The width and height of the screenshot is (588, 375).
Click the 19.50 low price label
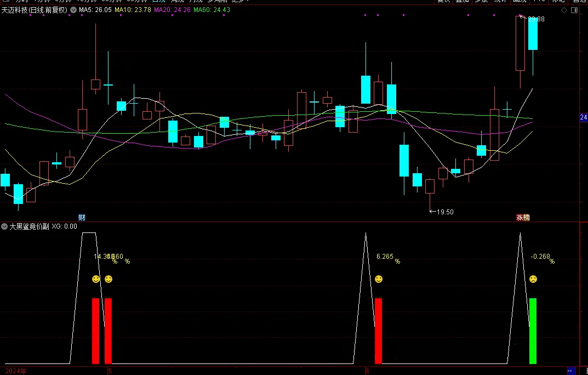point(445,212)
